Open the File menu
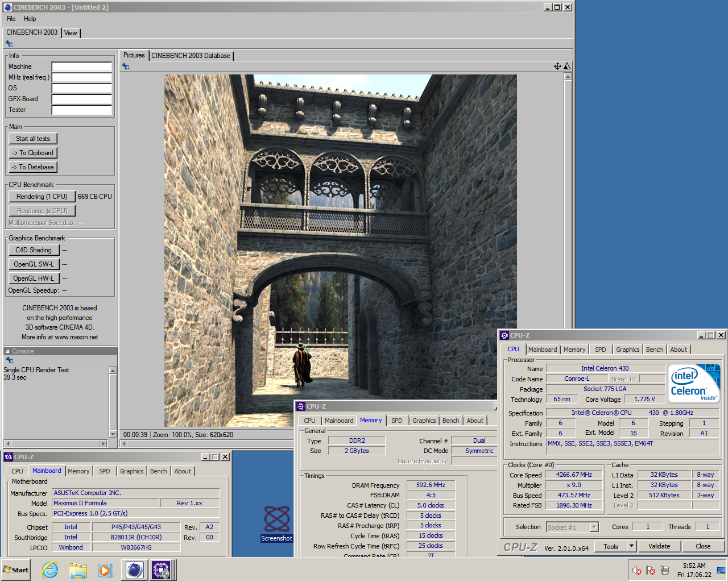 click(x=11, y=19)
